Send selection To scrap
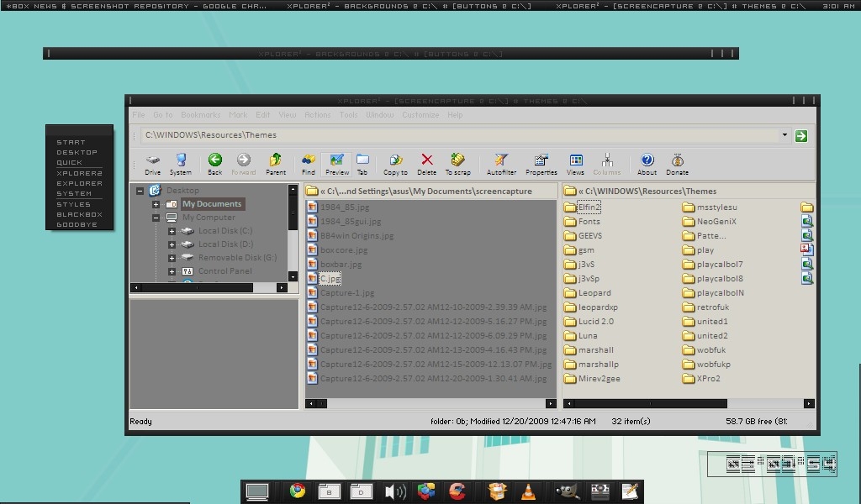The image size is (861, 504). pos(458,164)
